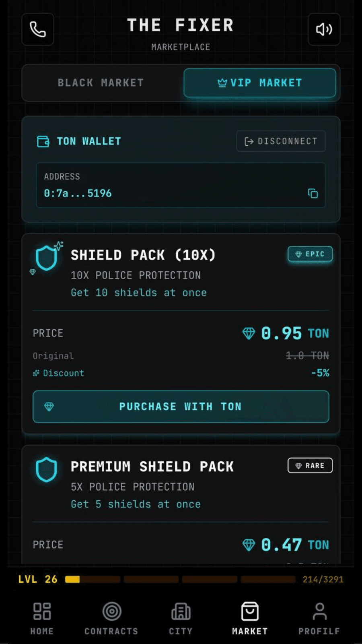Go to the Home screen
Image resolution: width=362 pixels, height=644 pixels.
[42, 618]
